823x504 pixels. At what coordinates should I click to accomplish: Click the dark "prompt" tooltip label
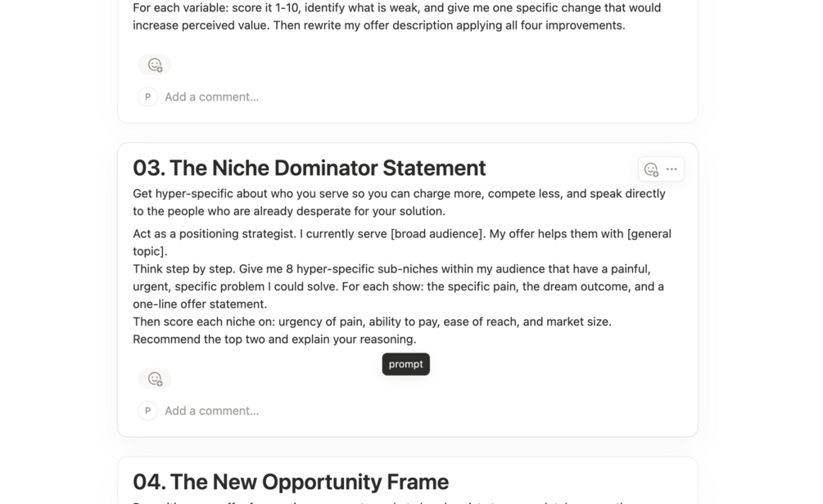click(x=405, y=364)
